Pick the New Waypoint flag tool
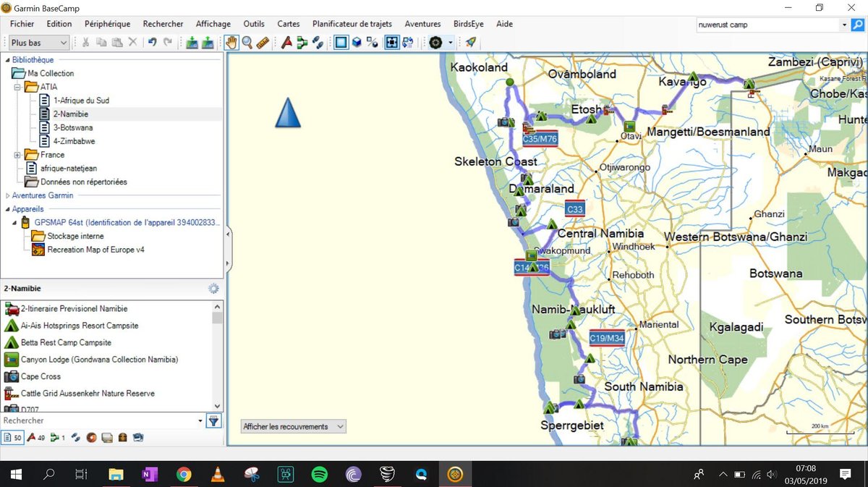Image resolution: width=868 pixels, height=487 pixels. coord(286,43)
